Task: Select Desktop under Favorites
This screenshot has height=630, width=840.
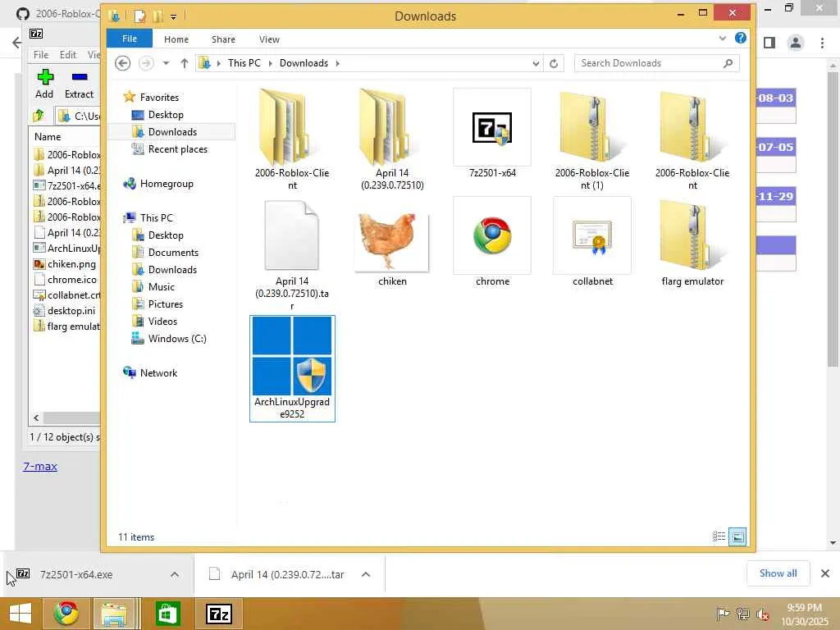Action: point(166,115)
